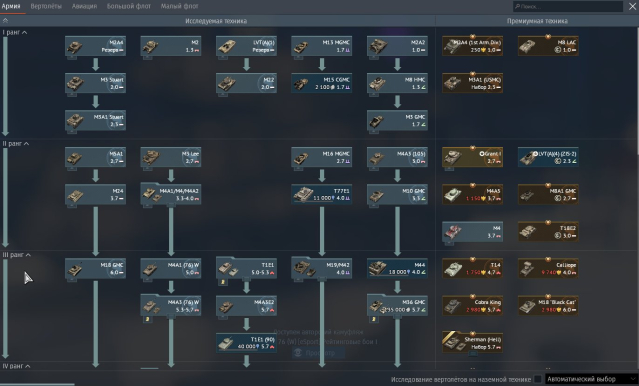Click the vertical scrollbar on the right edge
Image resolution: width=639 pixels, height=386 pixels.
pos(637,90)
